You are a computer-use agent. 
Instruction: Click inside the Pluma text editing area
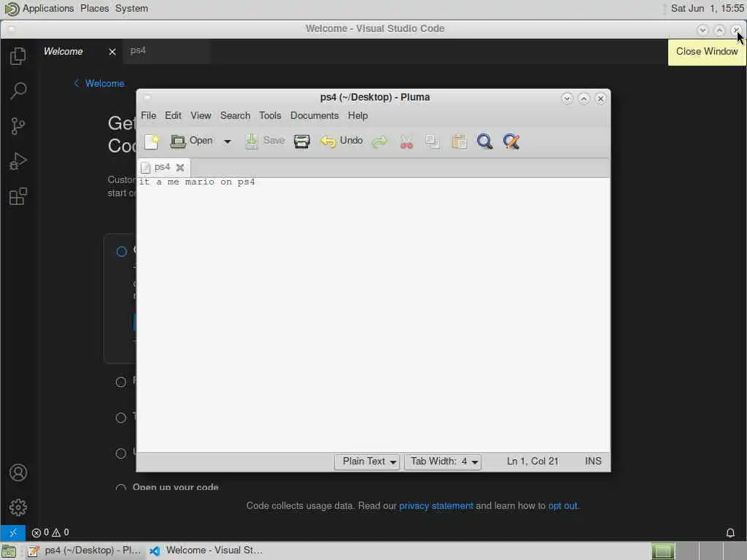[373, 315]
